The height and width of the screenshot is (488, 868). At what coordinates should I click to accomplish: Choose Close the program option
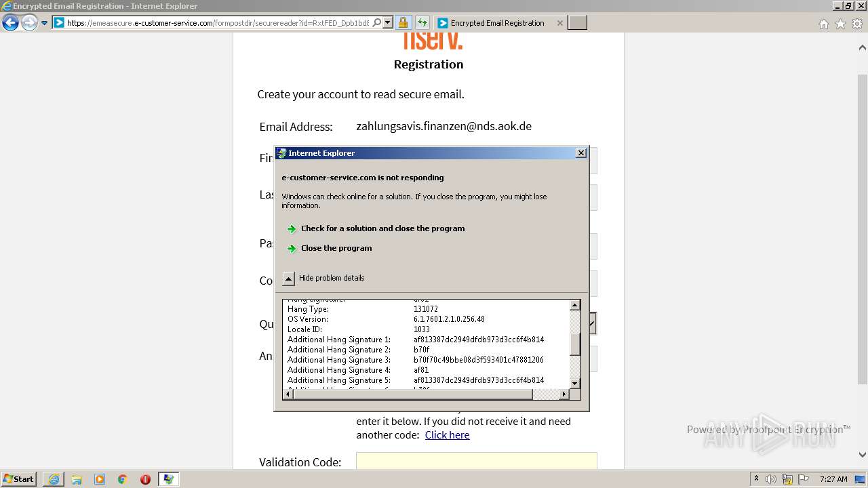point(336,248)
